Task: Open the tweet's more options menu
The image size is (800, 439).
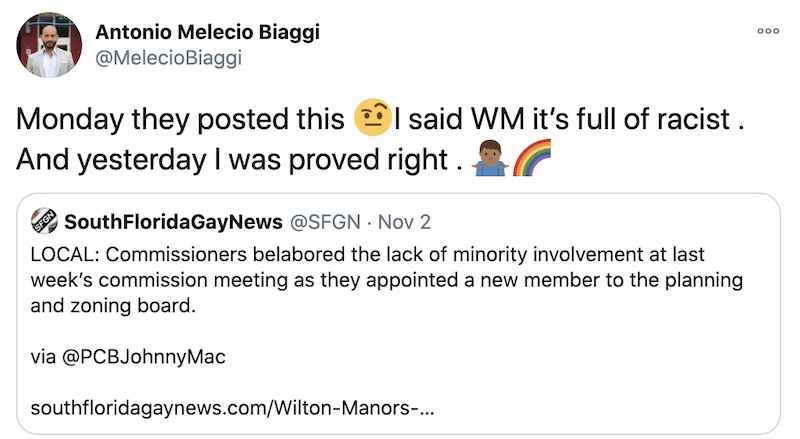Action: click(x=767, y=31)
